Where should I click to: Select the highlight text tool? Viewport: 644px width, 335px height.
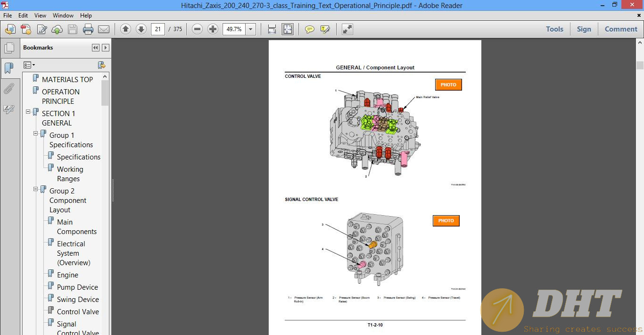(x=325, y=29)
